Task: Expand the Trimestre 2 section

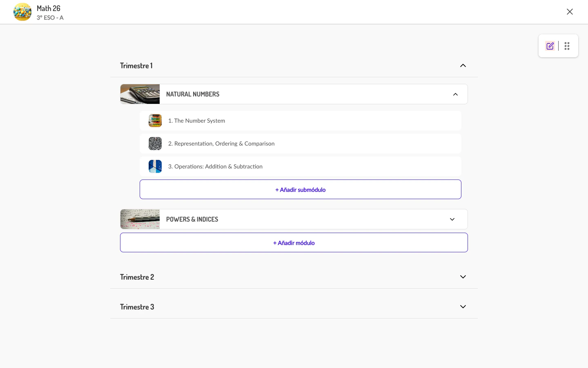Action: click(463, 277)
